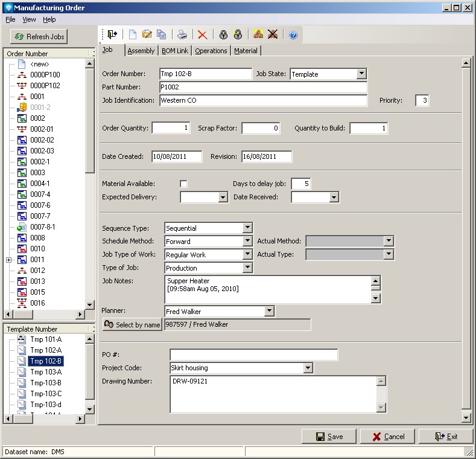The height and width of the screenshot is (459, 476).
Task: Open the Job State dropdown
Action: [361, 74]
